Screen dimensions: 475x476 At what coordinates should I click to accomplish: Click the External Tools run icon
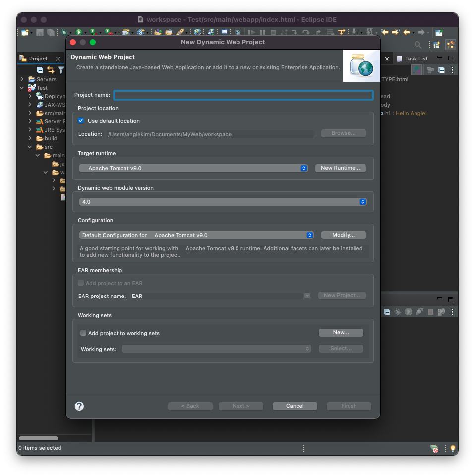pyautogui.click(x=109, y=32)
